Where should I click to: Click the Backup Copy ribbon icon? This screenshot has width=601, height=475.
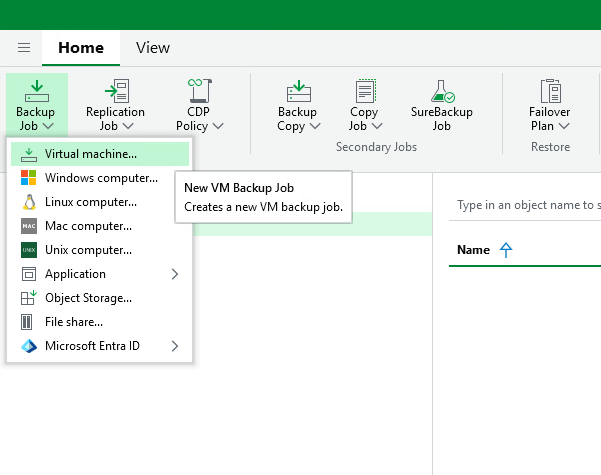(299, 91)
